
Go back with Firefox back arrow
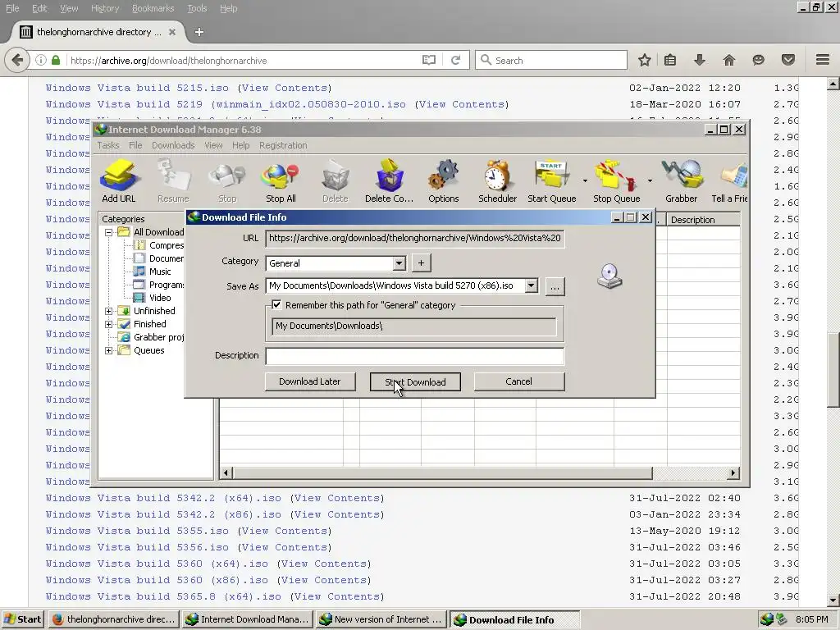17,60
